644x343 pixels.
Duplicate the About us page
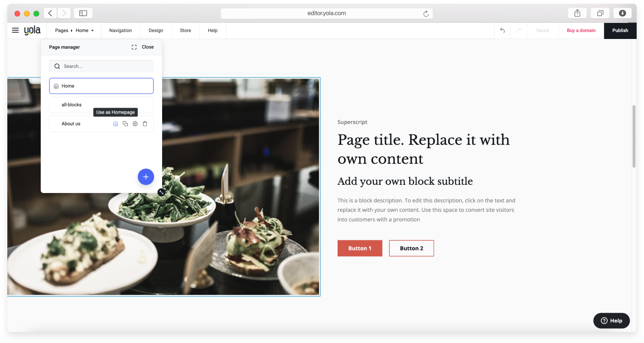(125, 124)
